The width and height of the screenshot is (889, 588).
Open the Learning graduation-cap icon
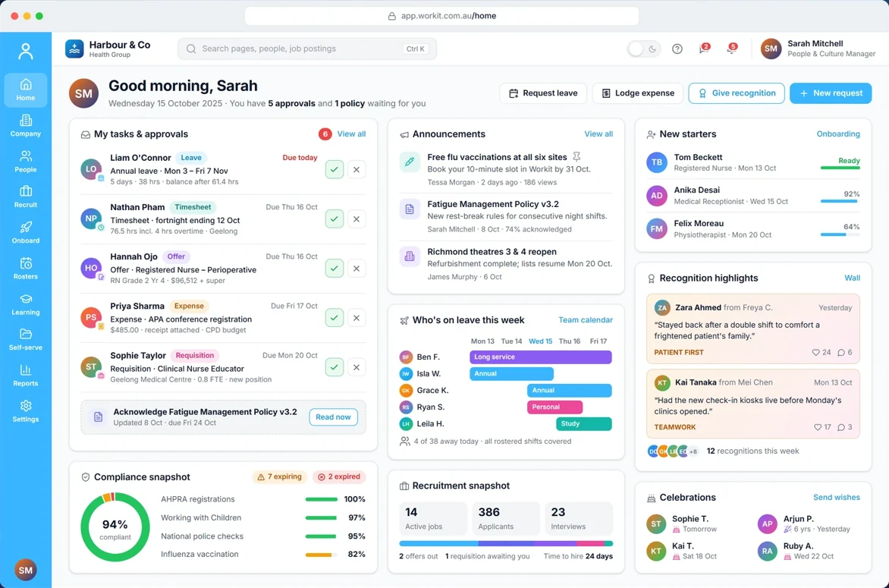pyautogui.click(x=26, y=304)
